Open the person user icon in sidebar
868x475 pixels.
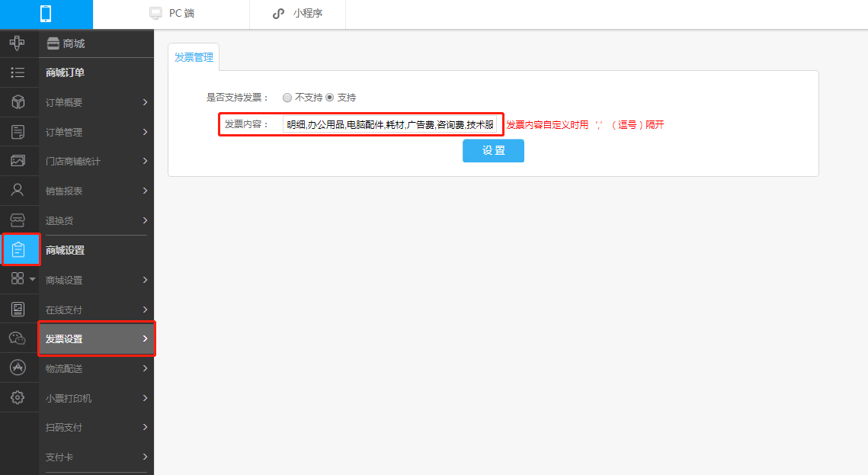[18, 191]
